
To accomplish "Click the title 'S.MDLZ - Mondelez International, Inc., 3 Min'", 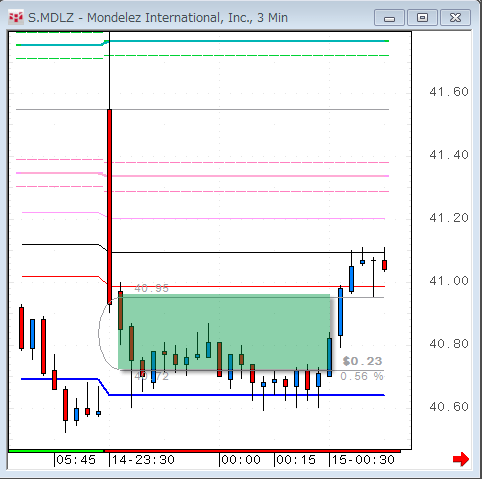I will coord(158,18).
